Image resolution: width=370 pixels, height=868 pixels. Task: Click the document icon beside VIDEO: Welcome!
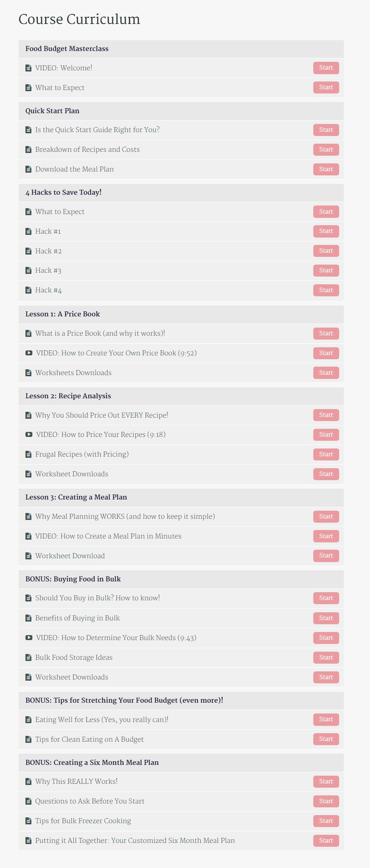(28, 68)
